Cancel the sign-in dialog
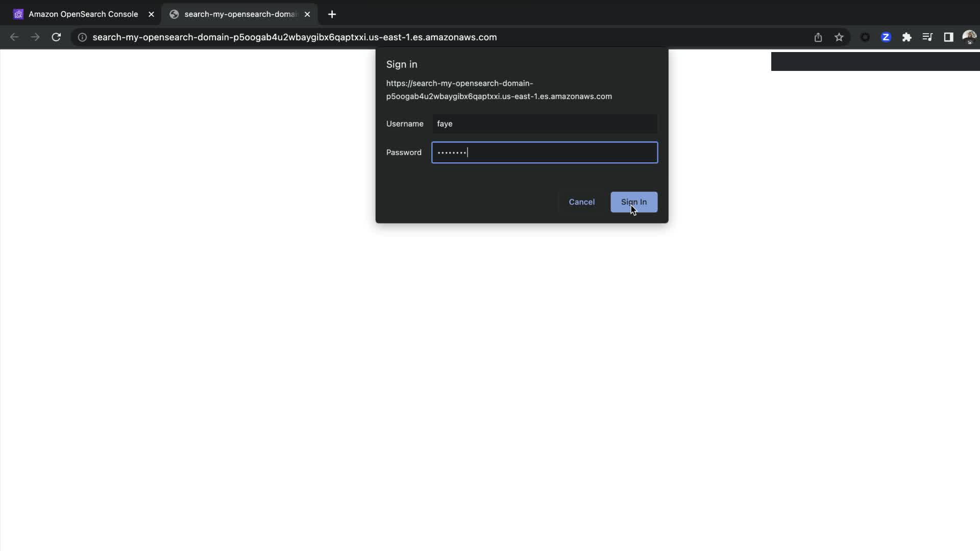This screenshot has height=551, width=980. click(x=581, y=202)
